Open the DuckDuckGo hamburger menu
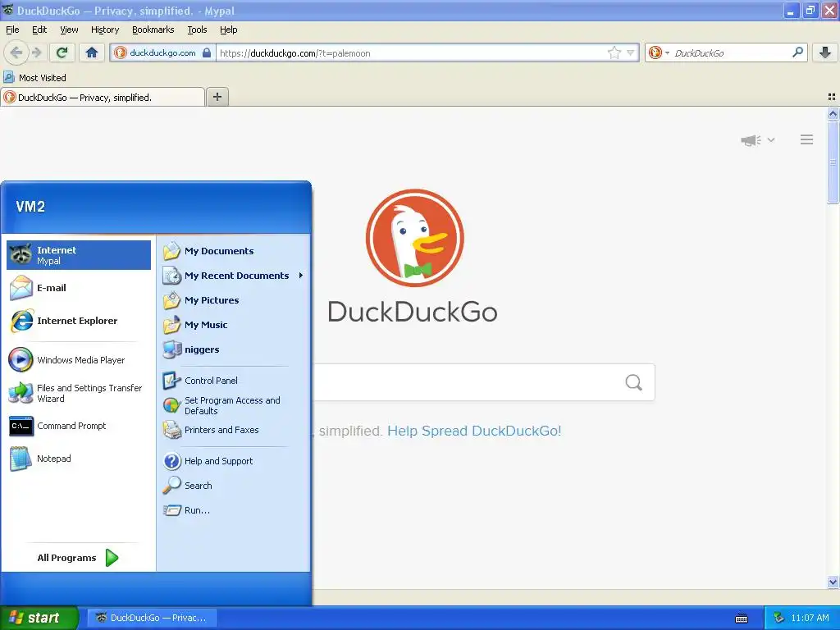Screen dimensions: 840x630 (807, 139)
